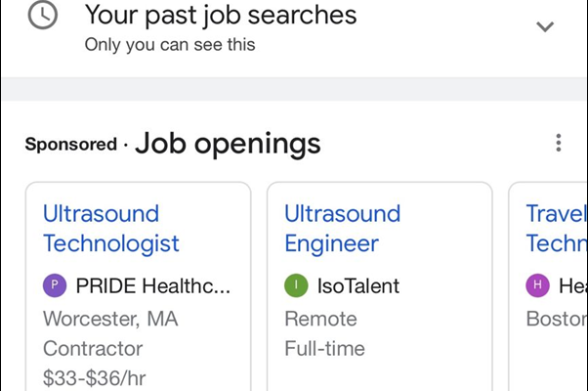Expand the past job searches chevron

tap(545, 26)
